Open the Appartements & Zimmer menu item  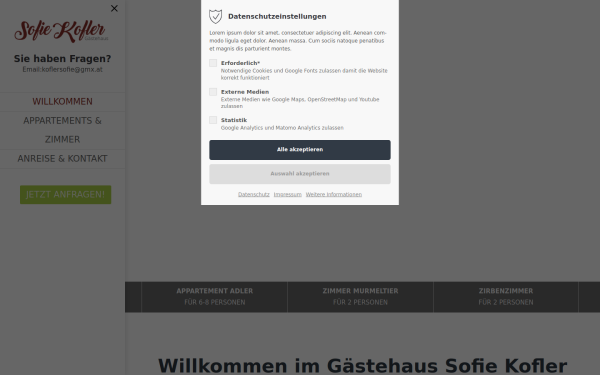pos(62,130)
